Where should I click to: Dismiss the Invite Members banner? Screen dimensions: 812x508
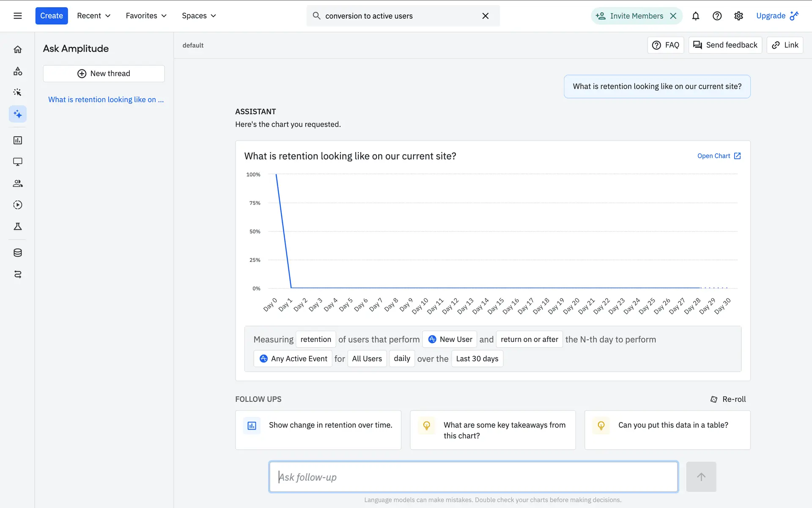(x=673, y=16)
